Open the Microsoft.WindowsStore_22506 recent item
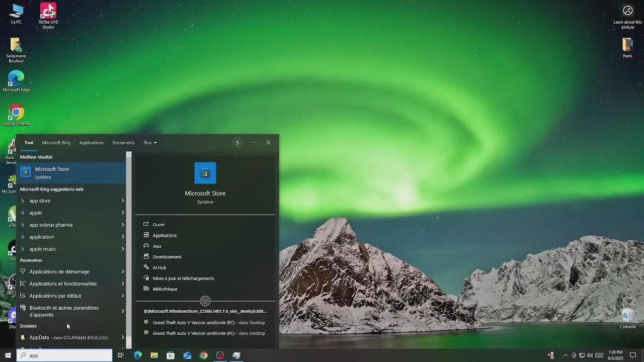The image size is (644, 362). coord(206,311)
